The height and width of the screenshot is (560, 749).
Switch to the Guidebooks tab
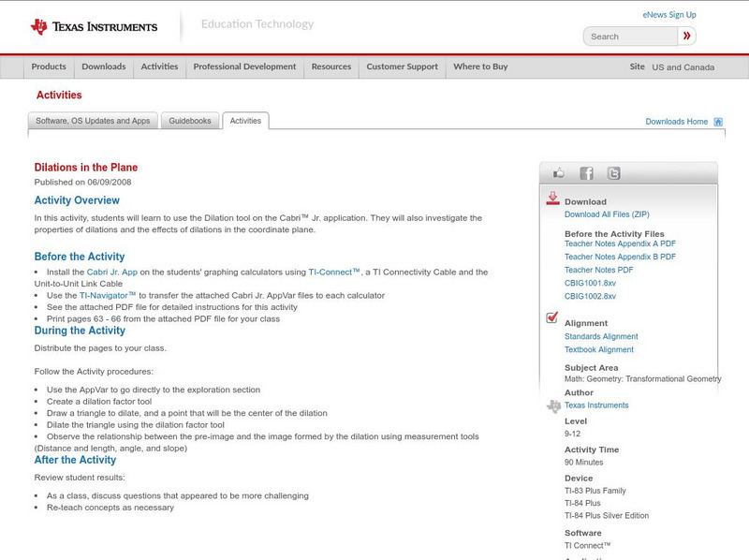[x=190, y=121]
